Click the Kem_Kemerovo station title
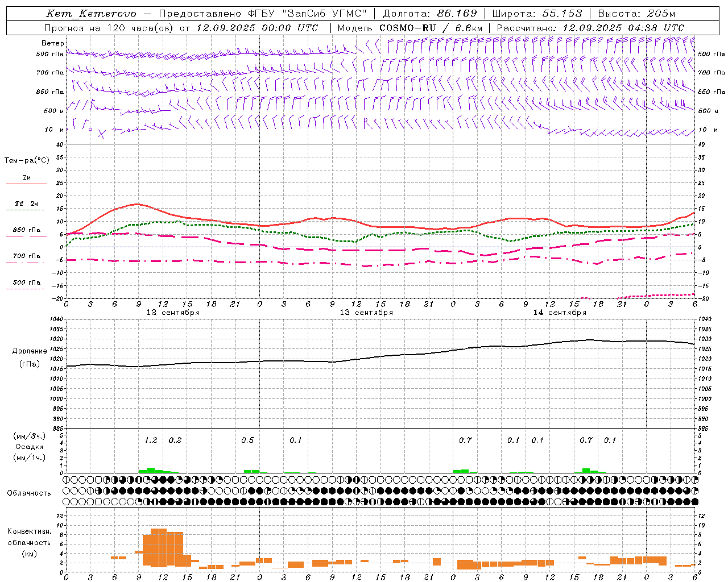Screen dimensions: 728x582 [x=91, y=14]
